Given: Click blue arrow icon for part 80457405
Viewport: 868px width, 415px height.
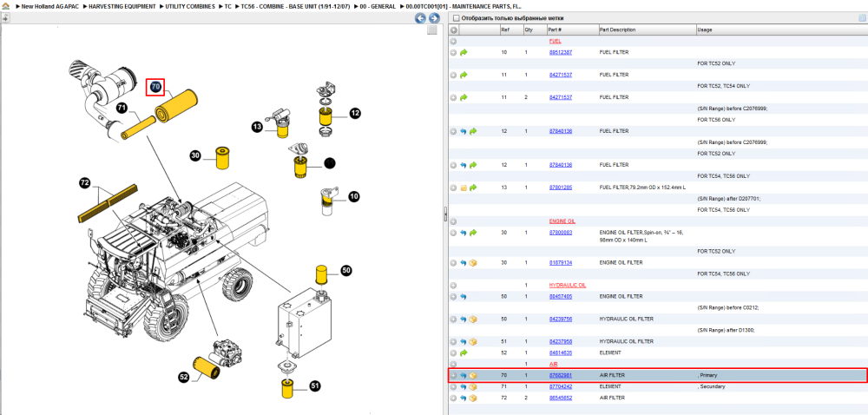Looking at the screenshot, I should (464, 297).
